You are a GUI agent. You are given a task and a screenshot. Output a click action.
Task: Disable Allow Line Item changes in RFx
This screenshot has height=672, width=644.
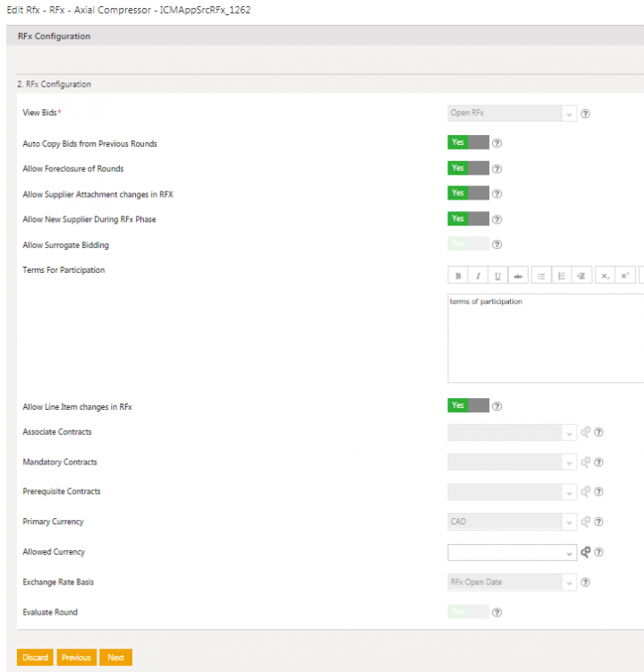(468, 405)
